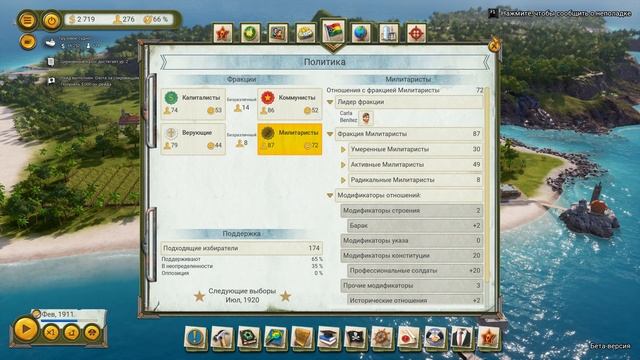Open the graduation cap research icon
The width and height of the screenshot is (640, 360).
point(329,338)
